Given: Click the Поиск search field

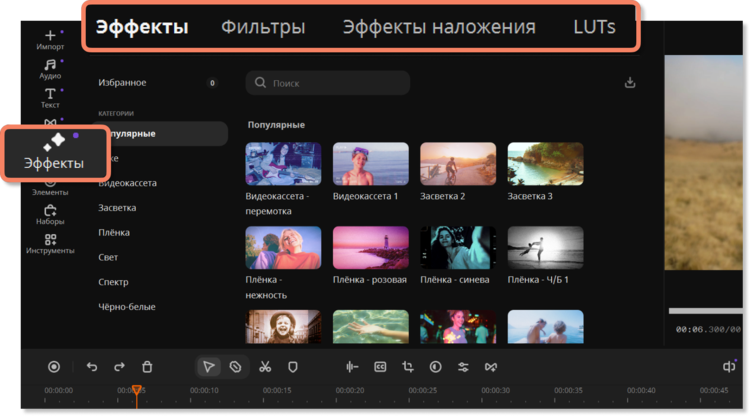Looking at the screenshot, I should tap(328, 83).
